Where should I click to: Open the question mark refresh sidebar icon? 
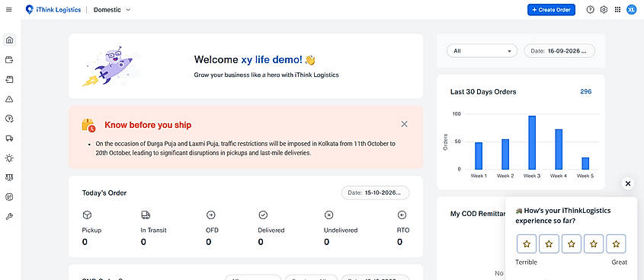click(x=9, y=119)
